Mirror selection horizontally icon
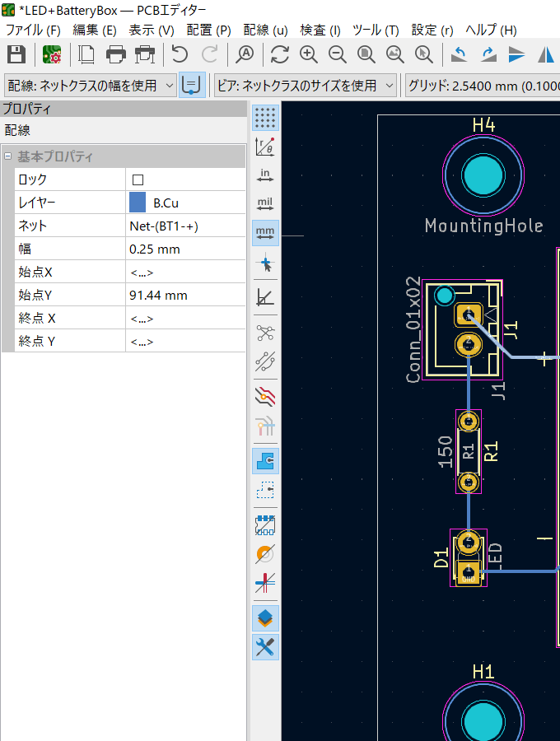This screenshot has width=560, height=741. (546, 55)
